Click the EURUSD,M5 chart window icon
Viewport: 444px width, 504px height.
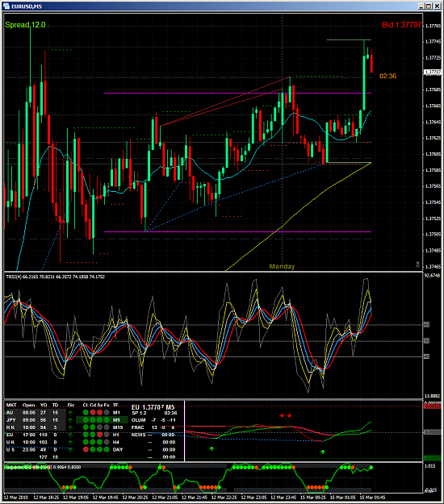click(x=6, y=6)
